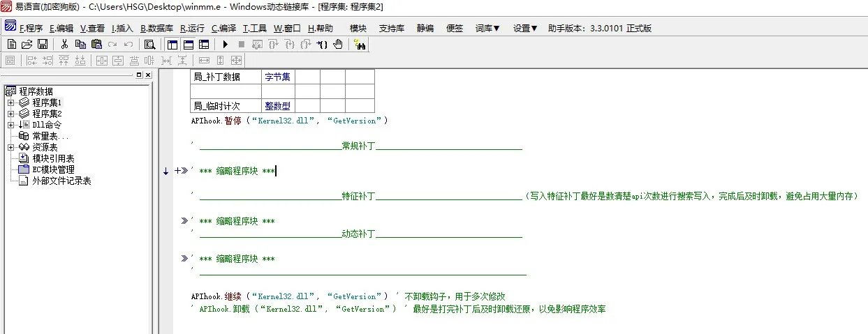Open the 设置 dropdown menu

[x=525, y=29]
